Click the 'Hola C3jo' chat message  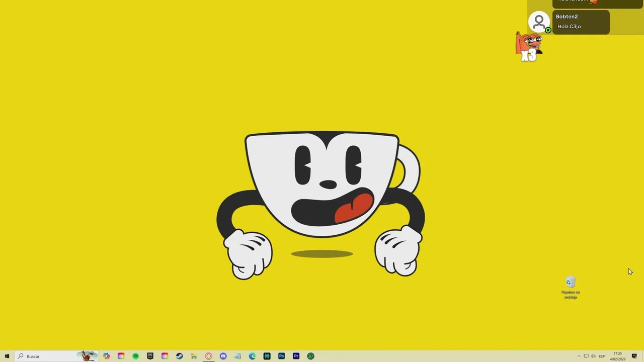click(569, 26)
